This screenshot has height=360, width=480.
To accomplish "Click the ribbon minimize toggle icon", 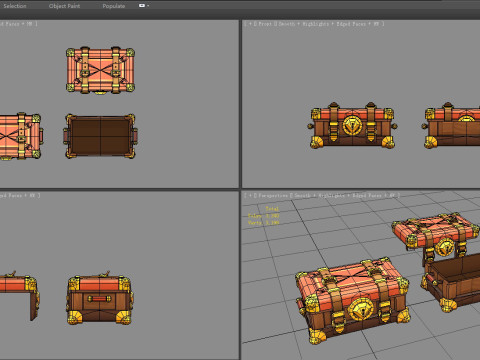I will click(x=142, y=6).
